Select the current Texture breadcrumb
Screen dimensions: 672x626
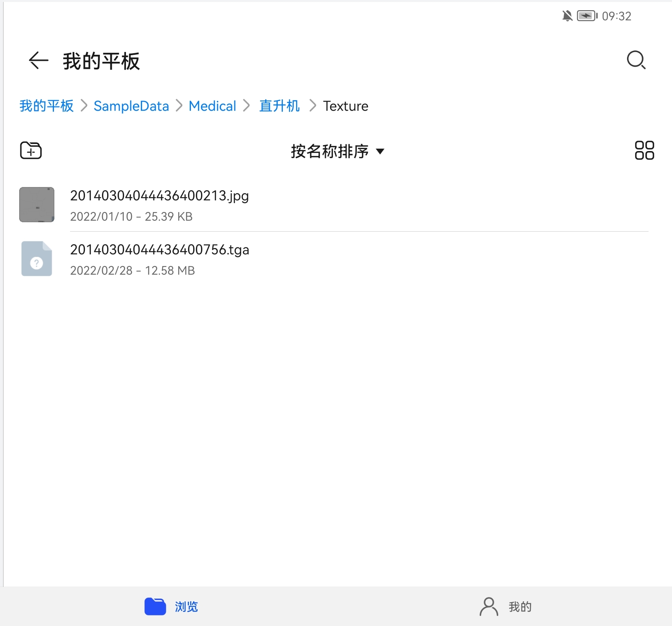[x=345, y=106]
